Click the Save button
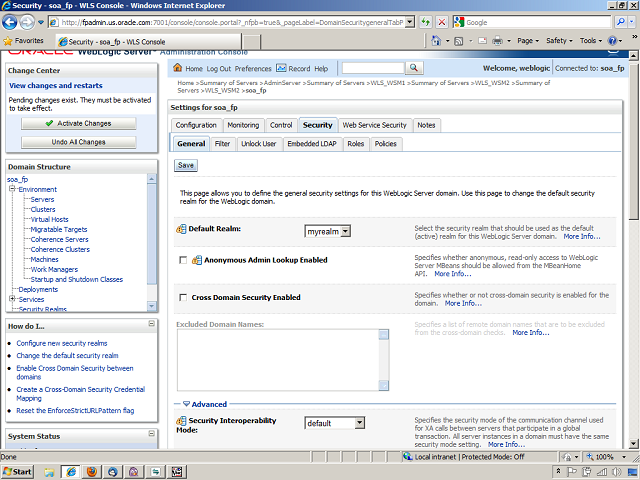The height and width of the screenshot is (480, 640). (x=186, y=165)
